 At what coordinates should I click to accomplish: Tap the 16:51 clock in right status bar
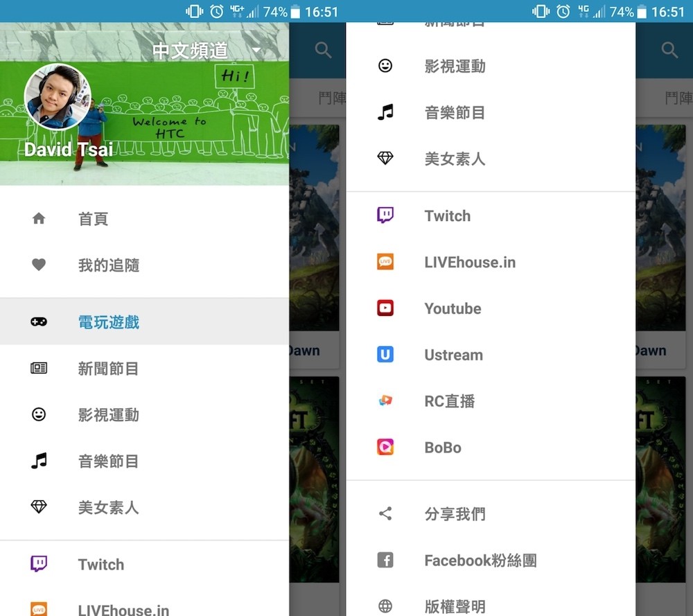point(668,12)
